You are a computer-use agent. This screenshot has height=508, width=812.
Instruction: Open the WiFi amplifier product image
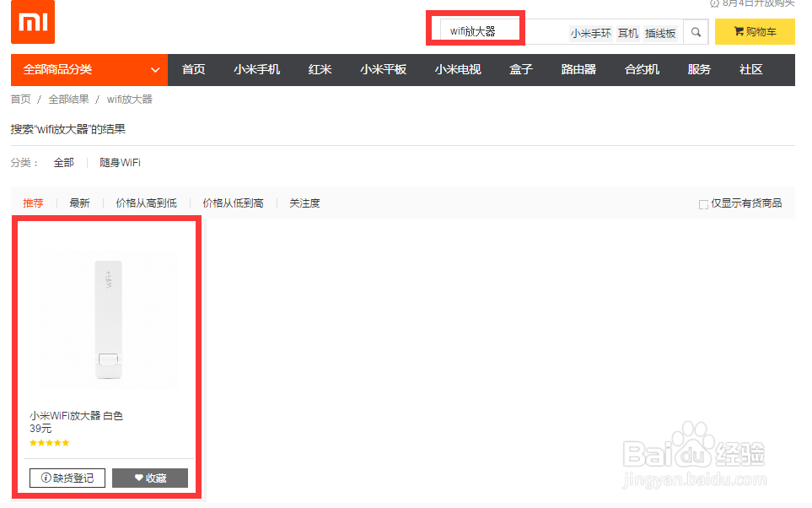(108, 319)
